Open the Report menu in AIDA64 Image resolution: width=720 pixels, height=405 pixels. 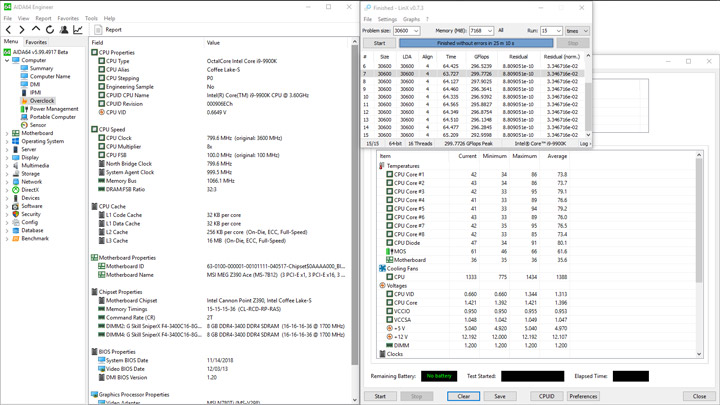(x=43, y=18)
